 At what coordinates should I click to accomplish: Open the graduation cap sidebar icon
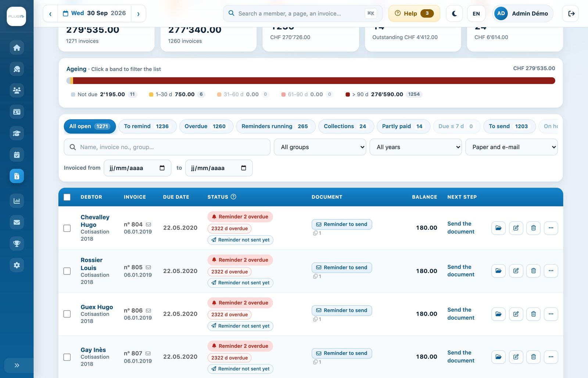(17, 133)
